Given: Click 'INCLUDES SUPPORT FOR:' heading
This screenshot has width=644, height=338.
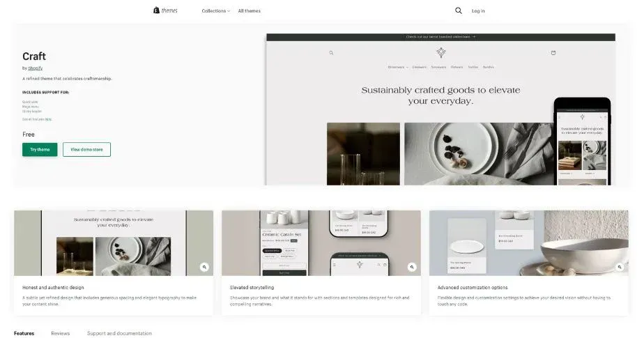Looking at the screenshot, I should pos(45,93).
